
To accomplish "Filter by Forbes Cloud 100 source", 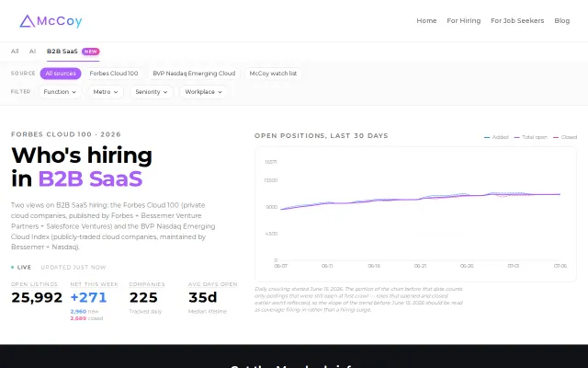I will tap(114, 74).
